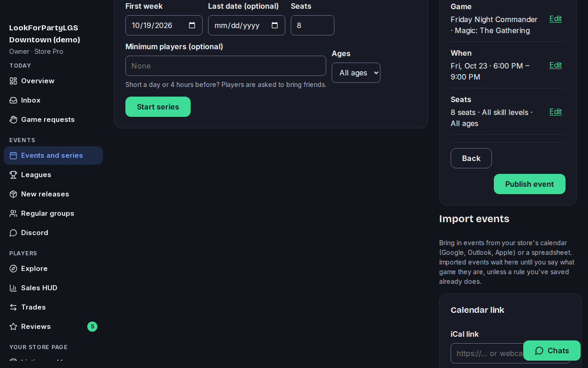
Task: Open calendar picker in Last date field
Action: [x=275, y=25]
